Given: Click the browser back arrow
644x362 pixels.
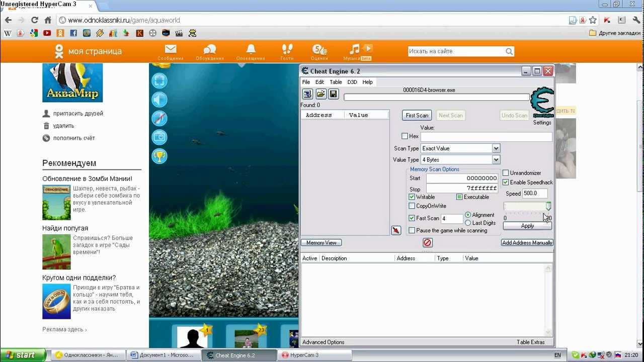Looking at the screenshot, I should 8,20.
